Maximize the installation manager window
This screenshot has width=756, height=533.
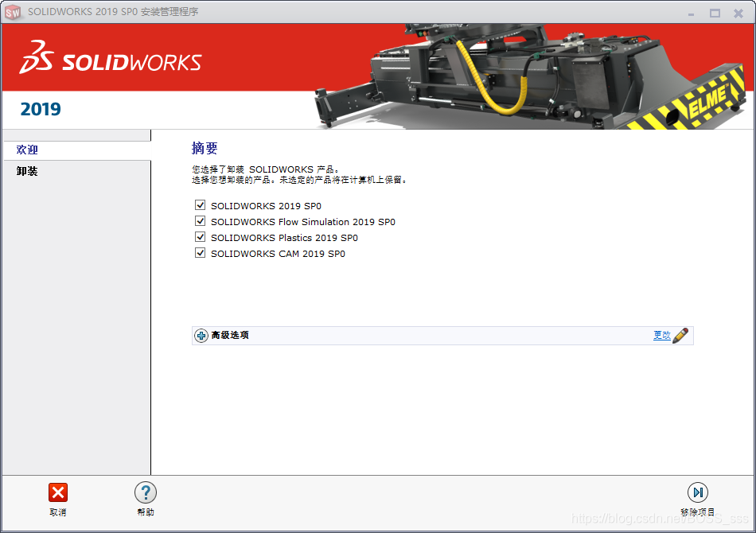[x=715, y=14]
